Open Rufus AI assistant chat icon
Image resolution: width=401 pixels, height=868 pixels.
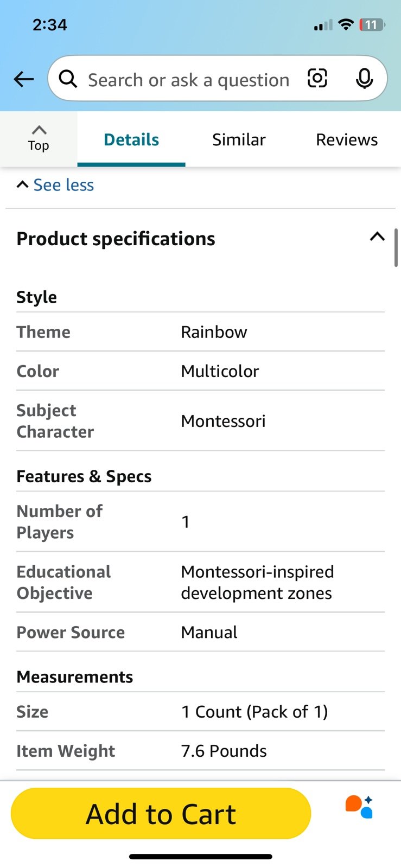click(359, 807)
